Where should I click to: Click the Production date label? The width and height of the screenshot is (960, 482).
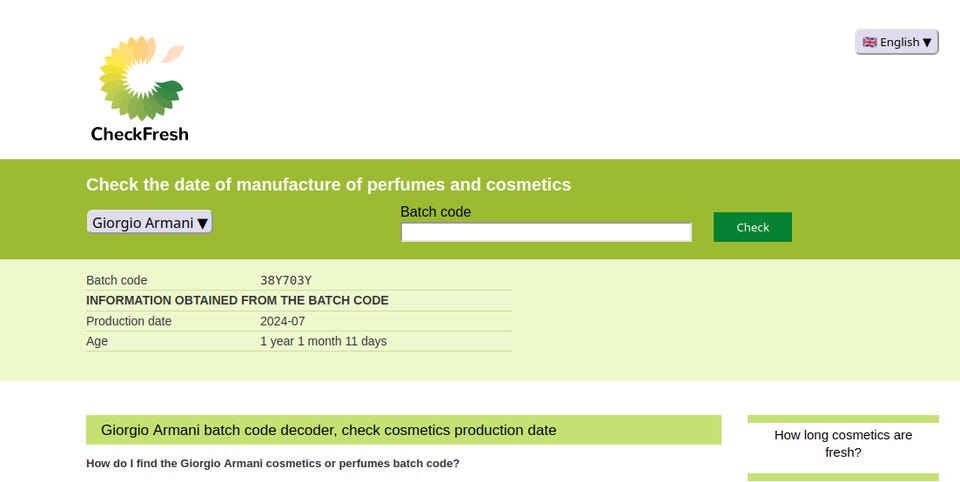point(129,321)
